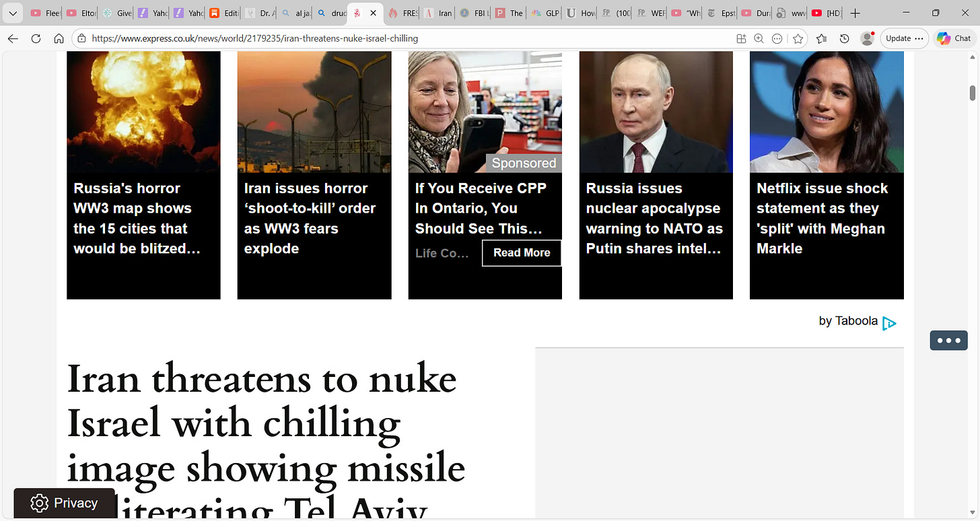Image resolution: width=980 pixels, height=521 pixels.
Task: Open 'Iran issues horror shoot-to-kill order' link
Action: click(310, 218)
